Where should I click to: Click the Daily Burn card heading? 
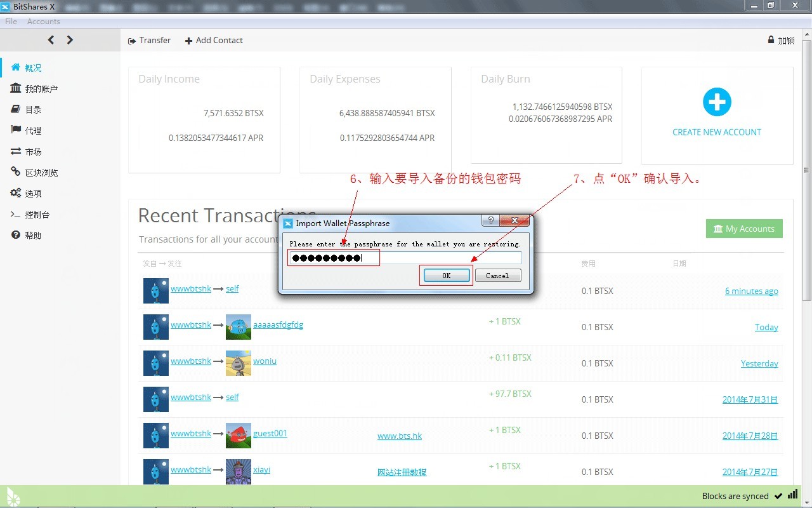(x=506, y=79)
